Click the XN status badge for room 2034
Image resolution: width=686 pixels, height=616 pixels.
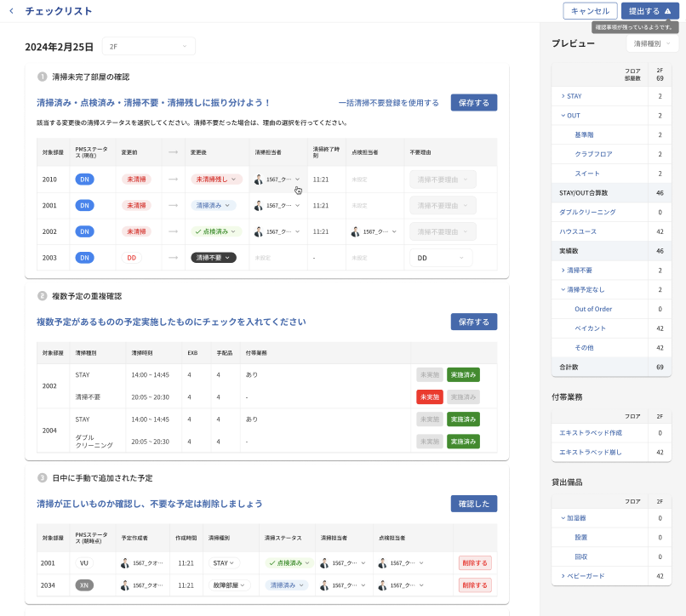tap(84, 585)
